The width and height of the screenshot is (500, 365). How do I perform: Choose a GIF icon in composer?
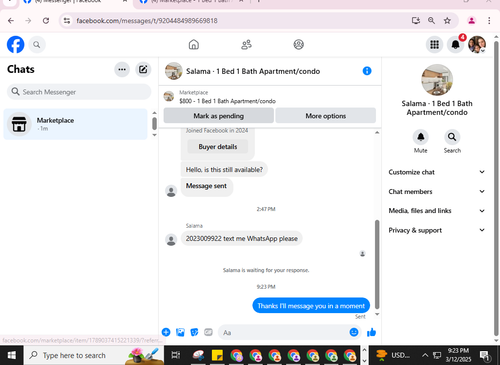[208, 332]
